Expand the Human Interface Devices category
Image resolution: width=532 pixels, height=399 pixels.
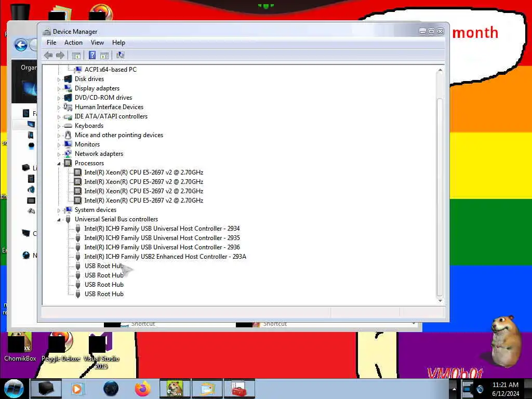pos(59,108)
